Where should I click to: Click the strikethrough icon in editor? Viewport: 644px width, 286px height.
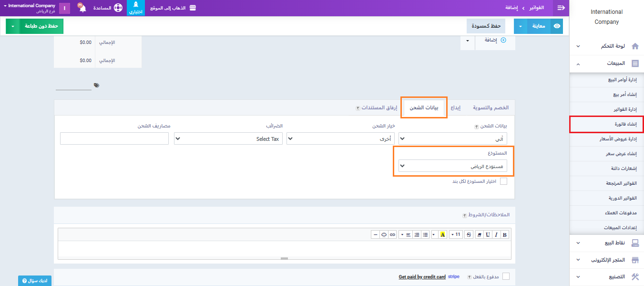[x=469, y=234]
